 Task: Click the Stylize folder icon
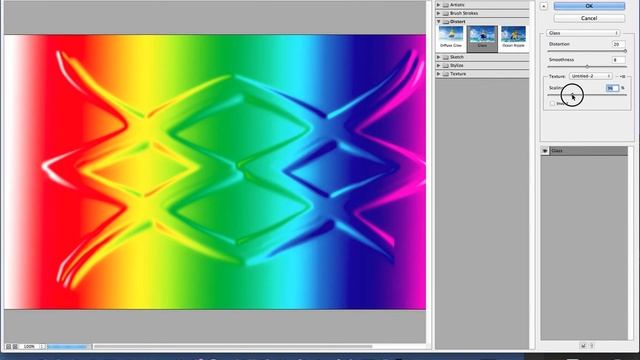tap(446, 65)
